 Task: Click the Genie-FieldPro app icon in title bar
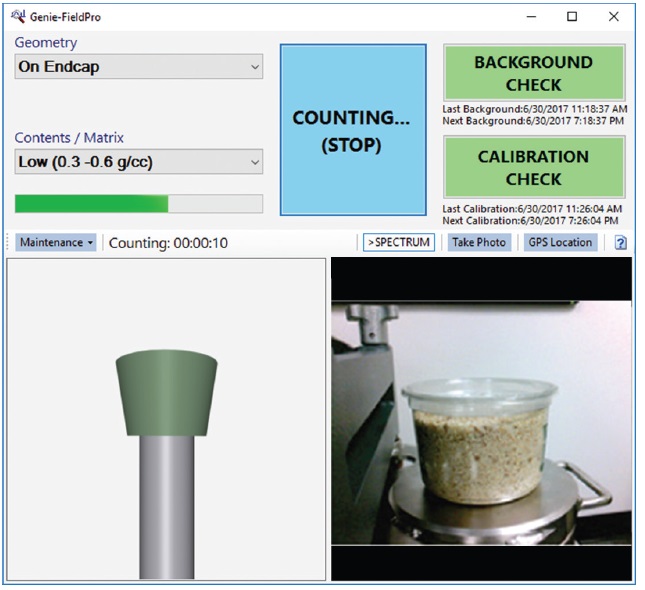tap(18, 17)
